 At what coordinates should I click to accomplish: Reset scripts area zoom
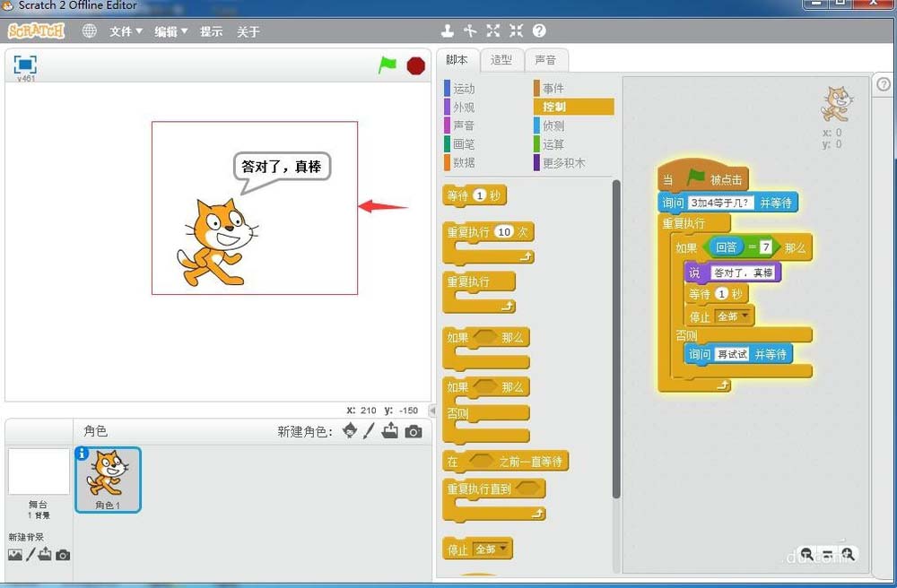[x=827, y=554]
